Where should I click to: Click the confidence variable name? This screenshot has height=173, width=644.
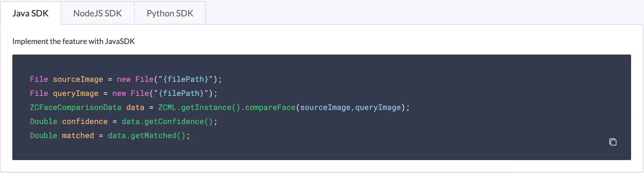(x=85, y=121)
